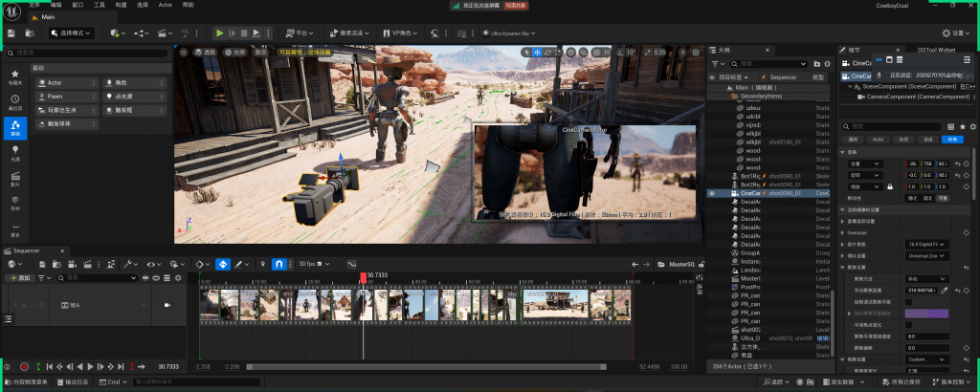Image resolution: width=980 pixels, height=392 pixels.
Task: Switch to the DDTool Widget tab
Action: click(x=936, y=49)
